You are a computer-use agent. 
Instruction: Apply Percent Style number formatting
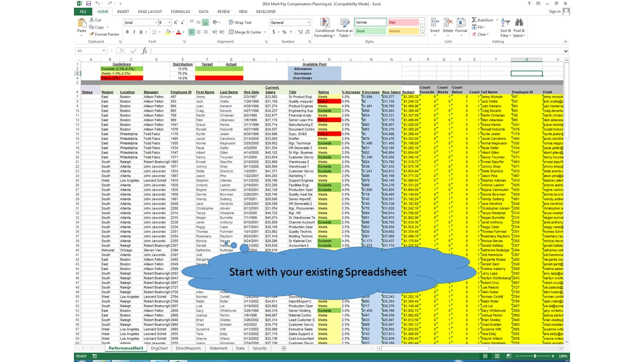[x=284, y=31]
